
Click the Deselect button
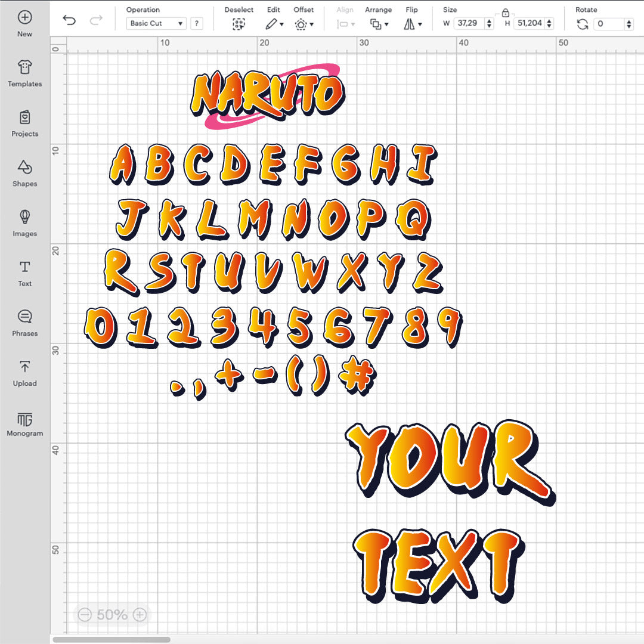[239, 24]
